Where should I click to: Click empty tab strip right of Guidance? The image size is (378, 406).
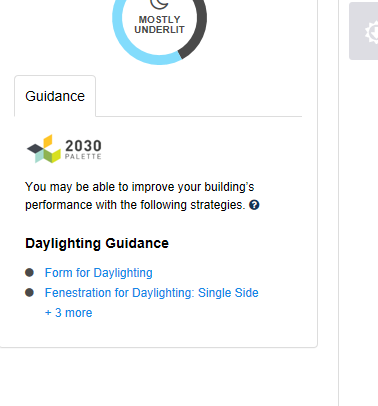(199, 97)
